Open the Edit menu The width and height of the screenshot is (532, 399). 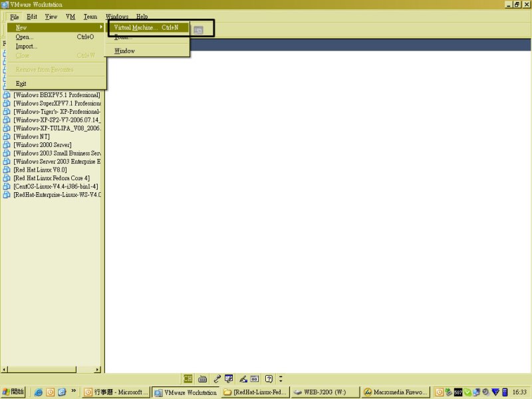[x=31, y=17]
